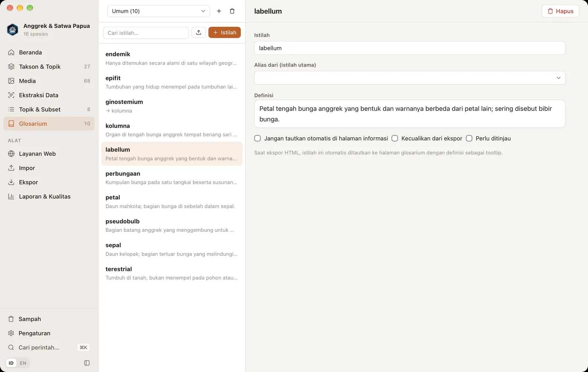Tick the Kecualikan dari ekspor checkbox

pos(395,138)
